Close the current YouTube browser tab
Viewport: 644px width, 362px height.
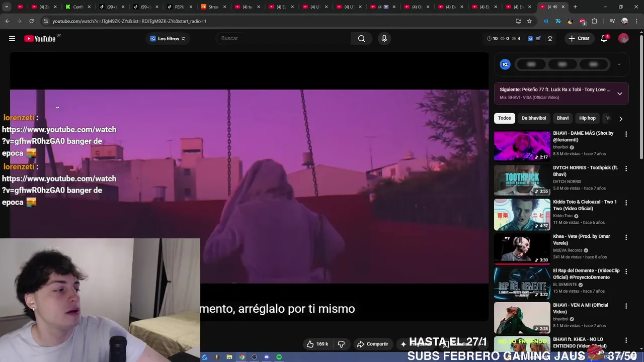563,7
